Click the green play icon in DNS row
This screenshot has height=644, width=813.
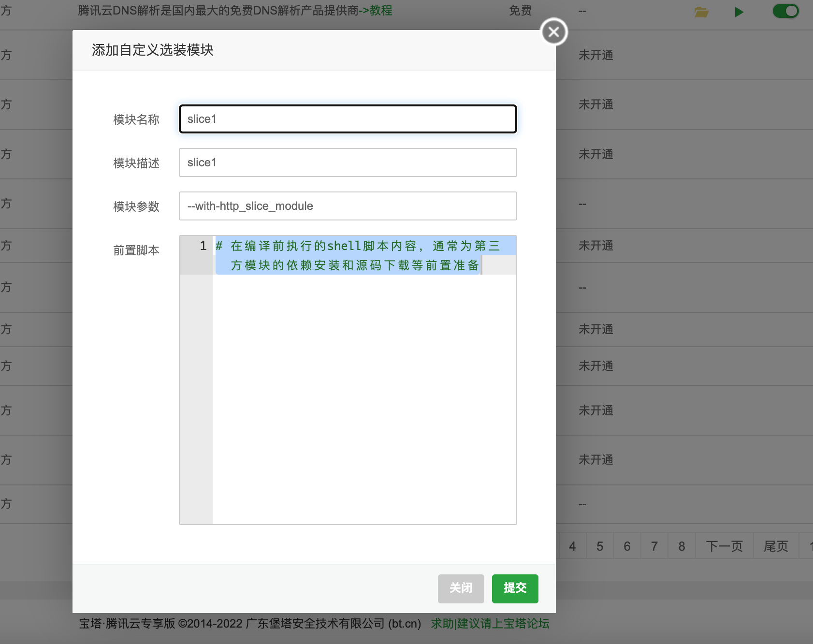click(739, 12)
